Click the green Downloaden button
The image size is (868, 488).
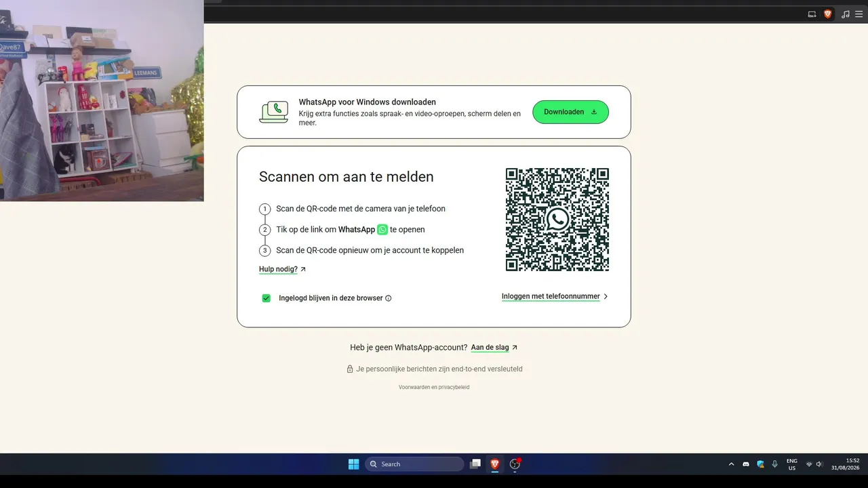point(570,112)
